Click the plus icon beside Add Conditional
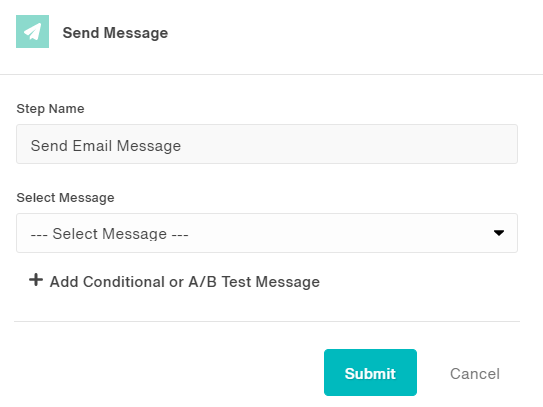The image size is (543, 407). coord(36,280)
